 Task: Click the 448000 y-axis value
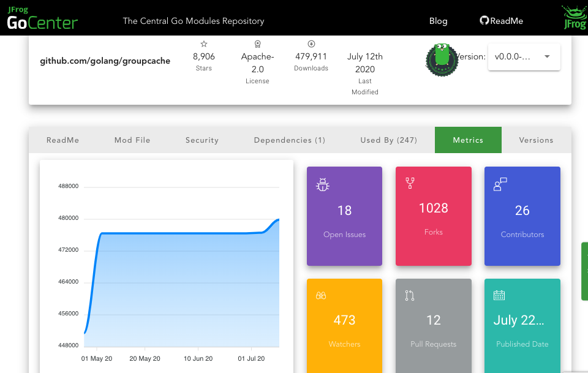pos(68,345)
